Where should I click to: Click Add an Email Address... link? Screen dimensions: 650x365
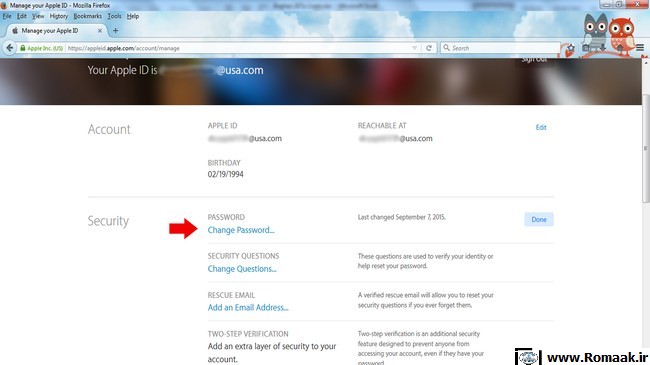pyautogui.click(x=248, y=307)
